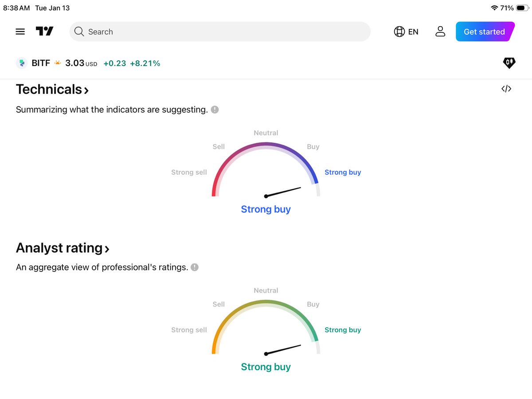The height and width of the screenshot is (399, 532).
Task: Open the Technicals section heading
Action: [52, 90]
